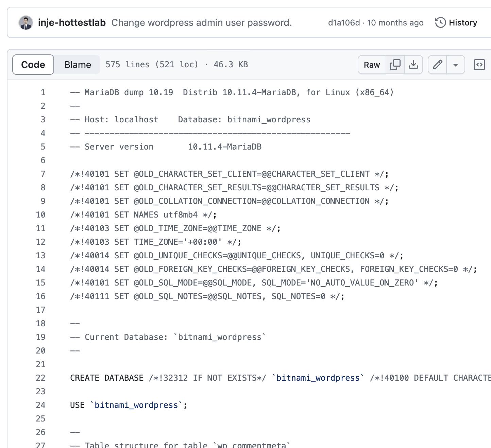Image resolution: width=491 pixels, height=448 pixels.
Task: Expand more edit options dropdown
Action: (x=456, y=65)
